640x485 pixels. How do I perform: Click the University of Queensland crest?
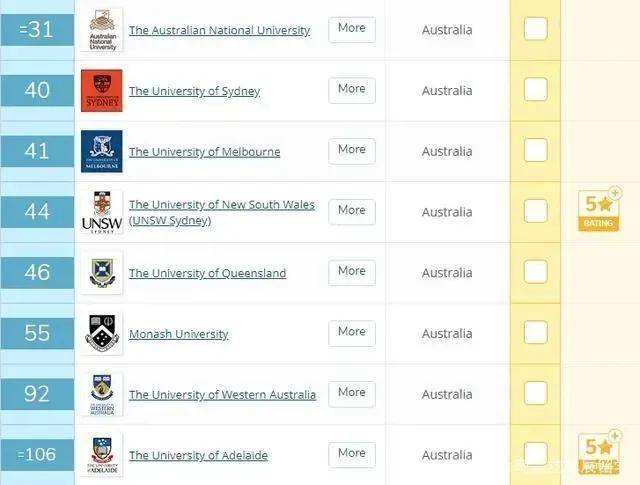coord(102,273)
